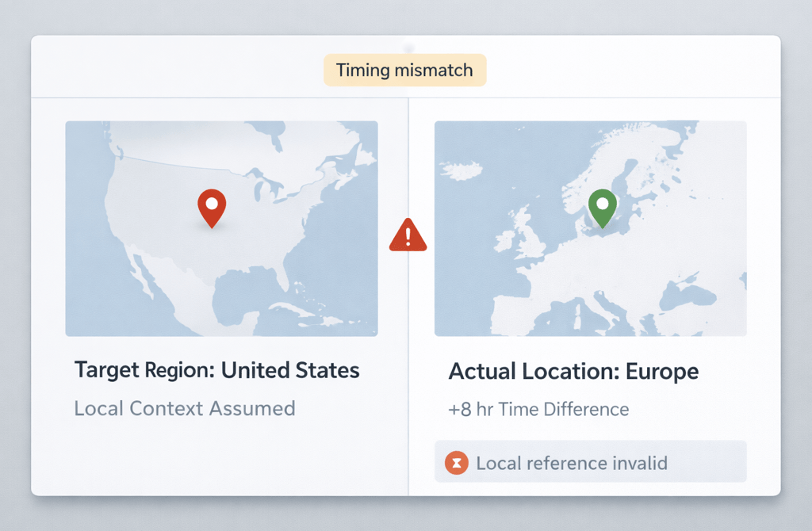Select the red warning triangle between the maps
Image resolution: width=812 pixels, height=531 pixels.
click(407, 236)
